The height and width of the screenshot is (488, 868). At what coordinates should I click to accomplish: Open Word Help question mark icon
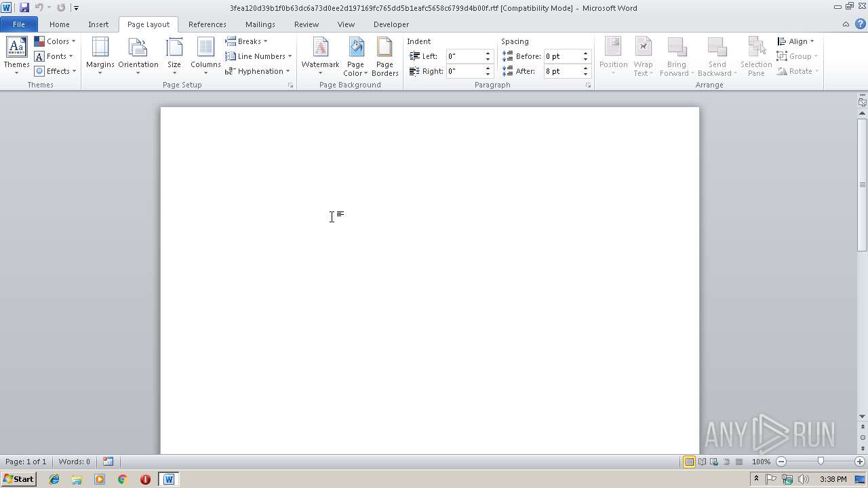coord(860,24)
